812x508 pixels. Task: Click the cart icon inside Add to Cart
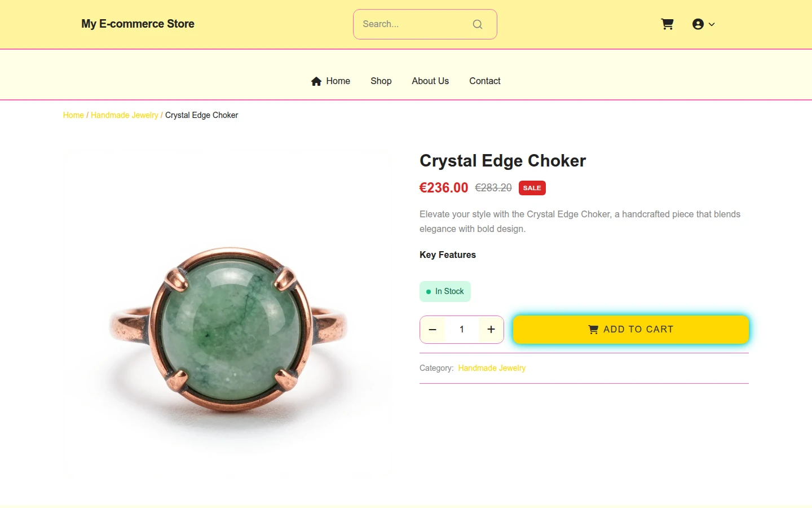(x=593, y=330)
